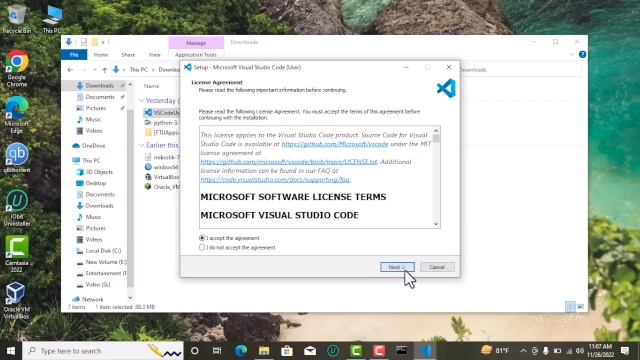The image size is (640, 360).
Task: Select the Oracle_VM file entry
Action: (162, 187)
